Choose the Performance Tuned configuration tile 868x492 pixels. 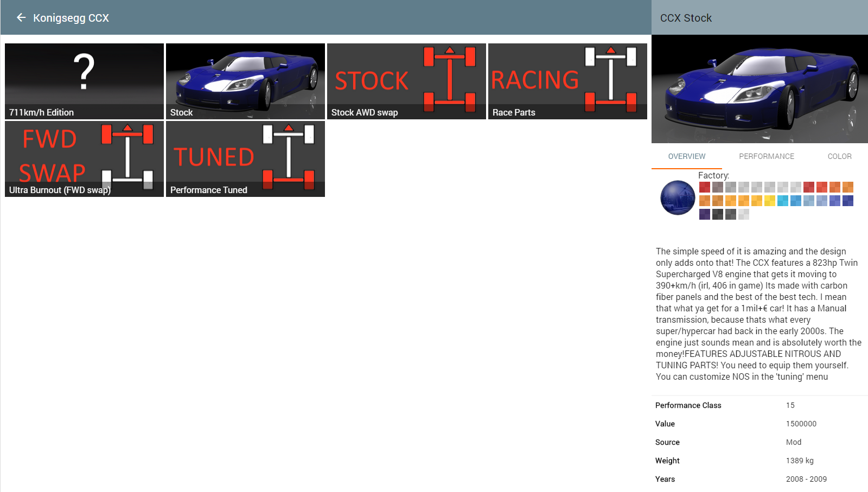pyautogui.click(x=245, y=159)
